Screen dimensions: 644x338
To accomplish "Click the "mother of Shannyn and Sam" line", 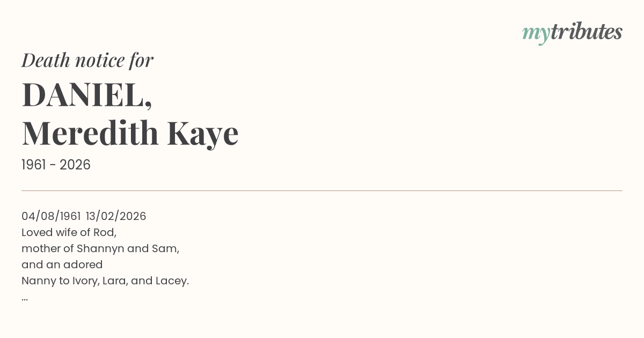I will click(100, 248).
